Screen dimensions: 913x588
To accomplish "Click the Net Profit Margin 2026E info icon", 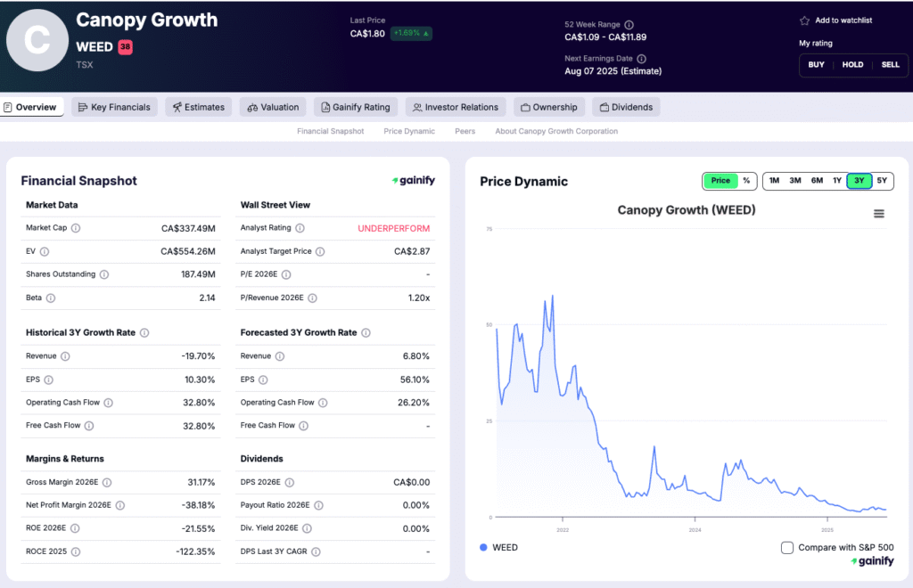I will [120, 505].
